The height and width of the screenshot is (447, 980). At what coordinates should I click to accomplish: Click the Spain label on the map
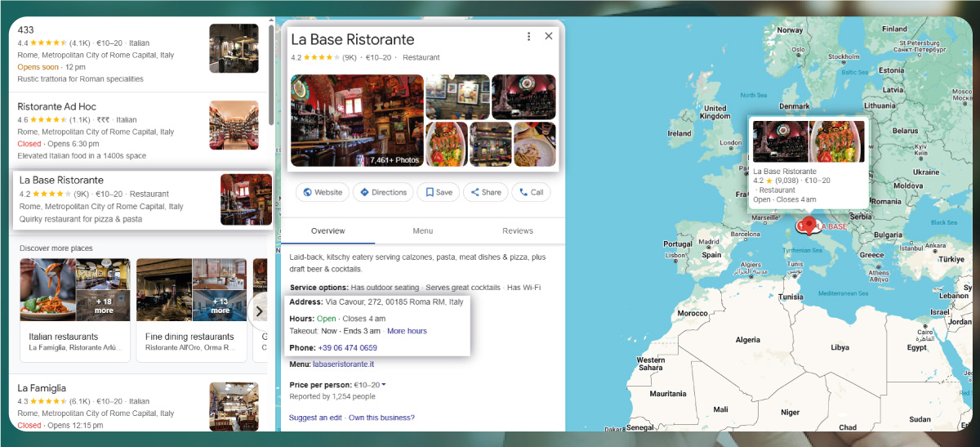coord(712,255)
